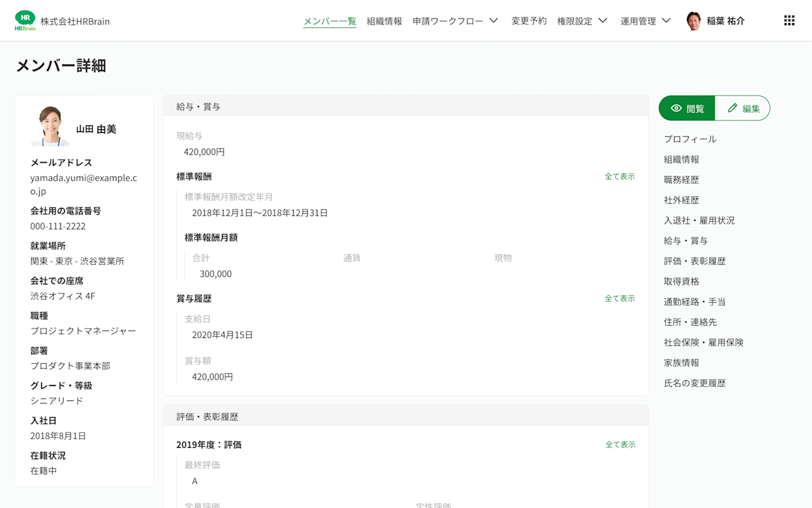Click the eye icon on the 閲覧 button
Viewport: 812px width, 508px height.
coord(676,108)
